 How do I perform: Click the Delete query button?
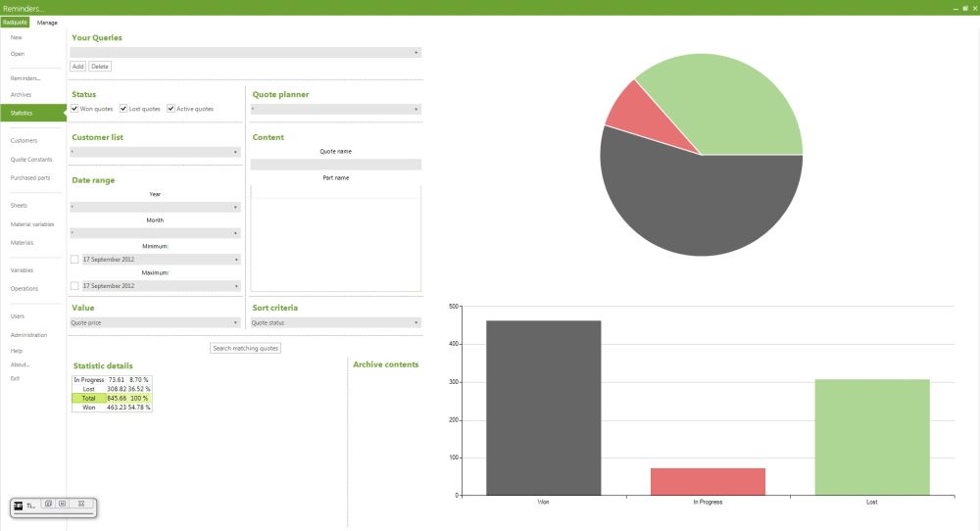pos(100,67)
